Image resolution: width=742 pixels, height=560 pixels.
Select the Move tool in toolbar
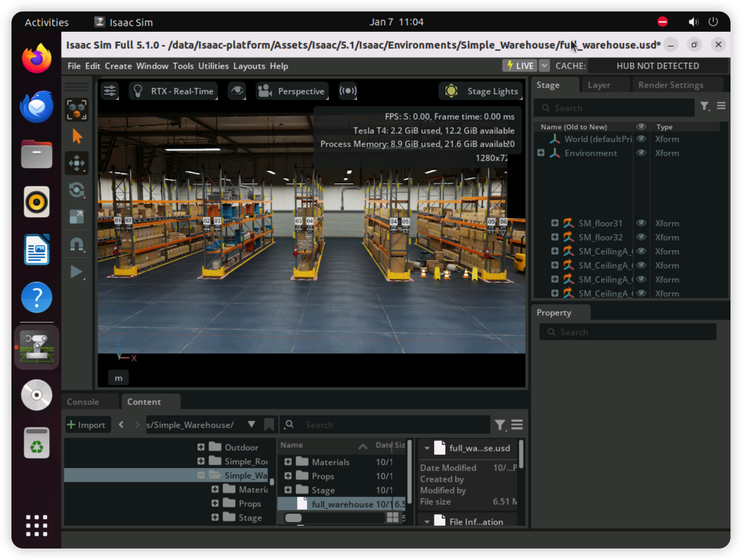[77, 163]
